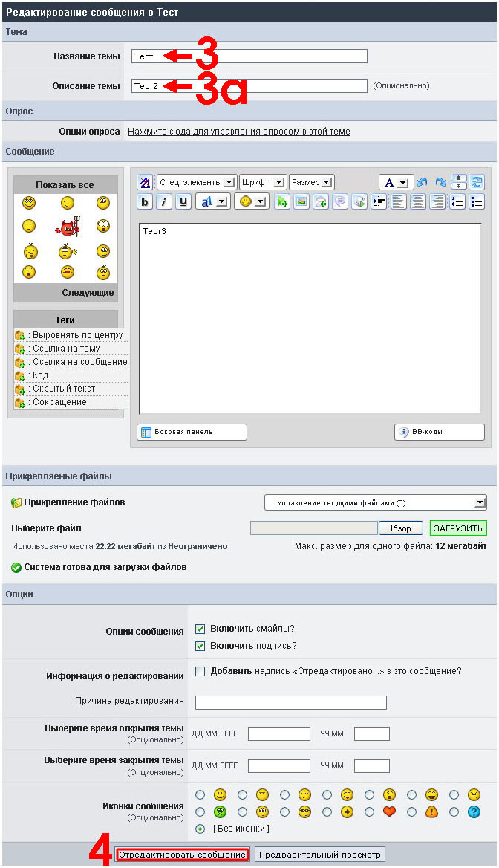Center-align text using toolbar icon

click(418, 201)
